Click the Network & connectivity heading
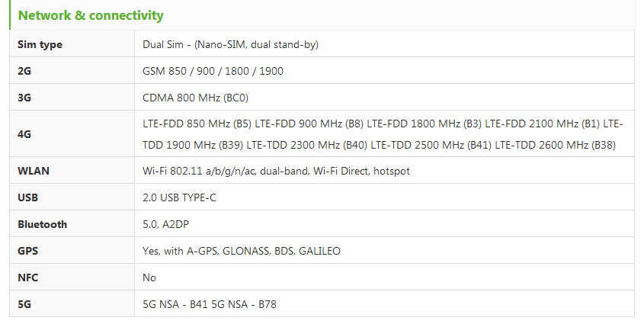 [91, 15]
